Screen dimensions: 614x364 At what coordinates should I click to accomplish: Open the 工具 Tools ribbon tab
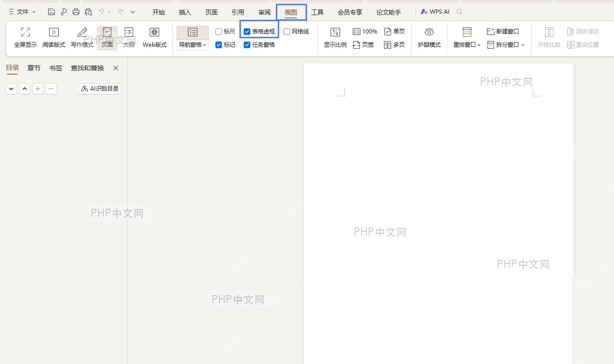(x=317, y=12)
